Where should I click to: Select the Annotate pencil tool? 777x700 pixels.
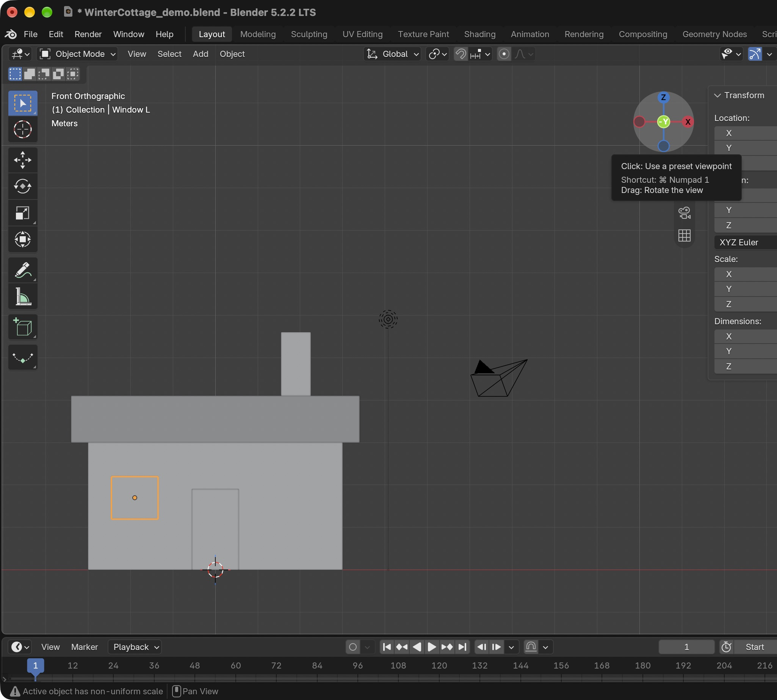coord(23,270)
